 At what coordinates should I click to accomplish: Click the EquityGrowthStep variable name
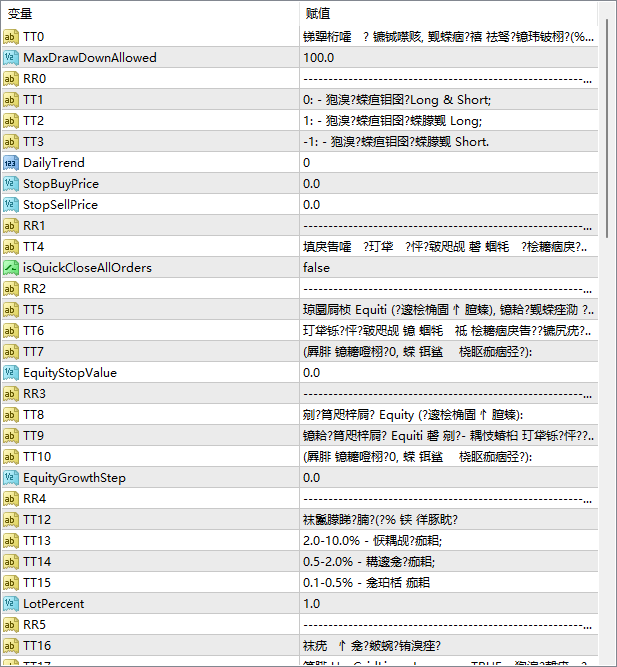coord(74,478)
